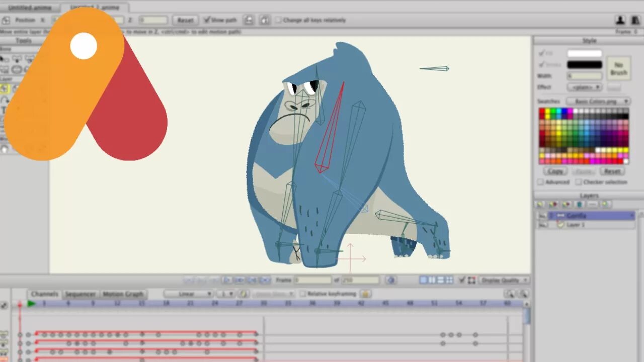
Task: Switch to stacked view layout icon
Action: tap(441, 280)
